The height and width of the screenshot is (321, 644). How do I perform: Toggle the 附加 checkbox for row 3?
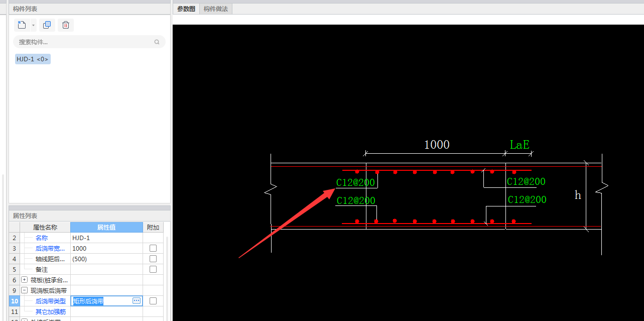coord(153,248)
